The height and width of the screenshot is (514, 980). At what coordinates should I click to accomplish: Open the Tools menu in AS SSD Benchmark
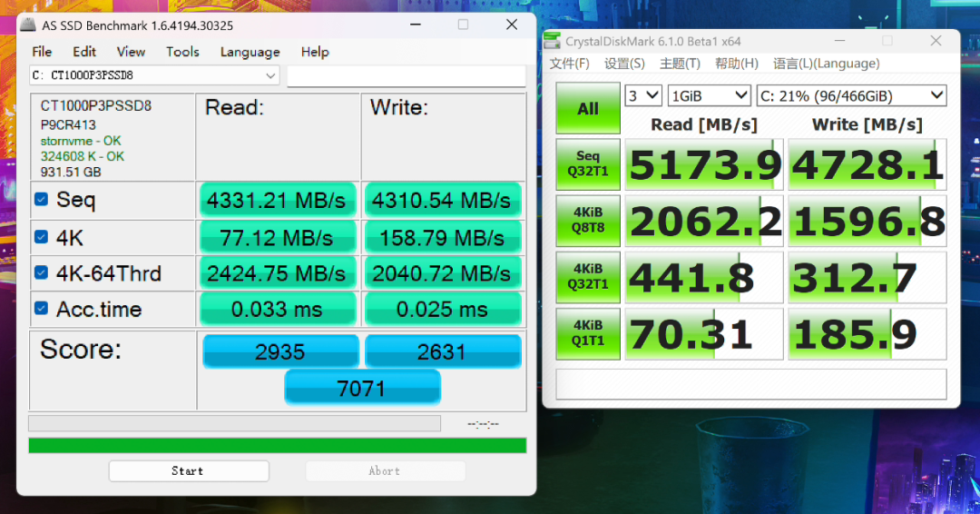[182, 52]
